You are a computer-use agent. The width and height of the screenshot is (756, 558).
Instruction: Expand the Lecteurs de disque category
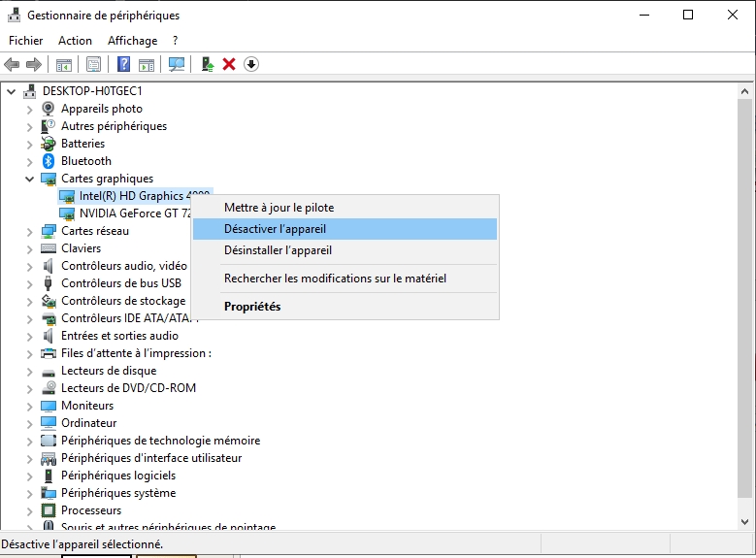[x=29, y=372]
